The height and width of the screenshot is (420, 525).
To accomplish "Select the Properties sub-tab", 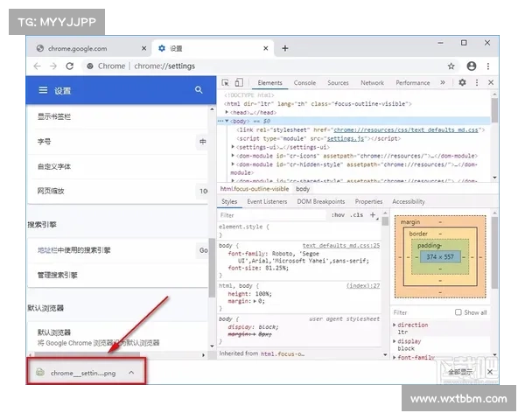I will (x=368, y=201).
